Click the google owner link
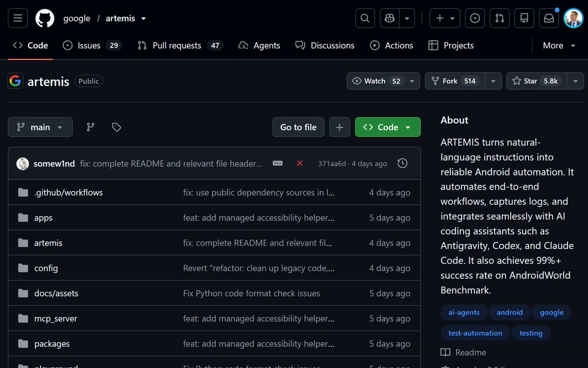 coord(76,18)
